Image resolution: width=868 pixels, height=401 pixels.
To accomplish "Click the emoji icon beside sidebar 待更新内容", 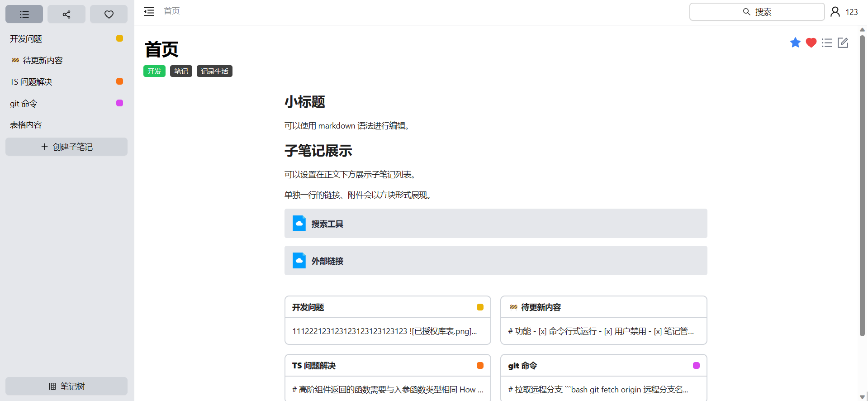I will pos(15,60).
